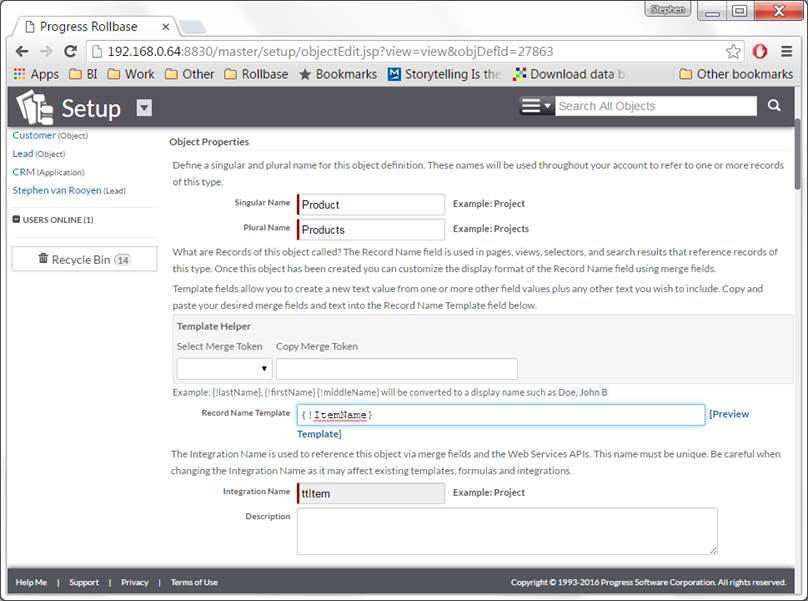Screen dimensions: 808x601
Task: Click the Object Properties heading
Action: pos(209,142)
